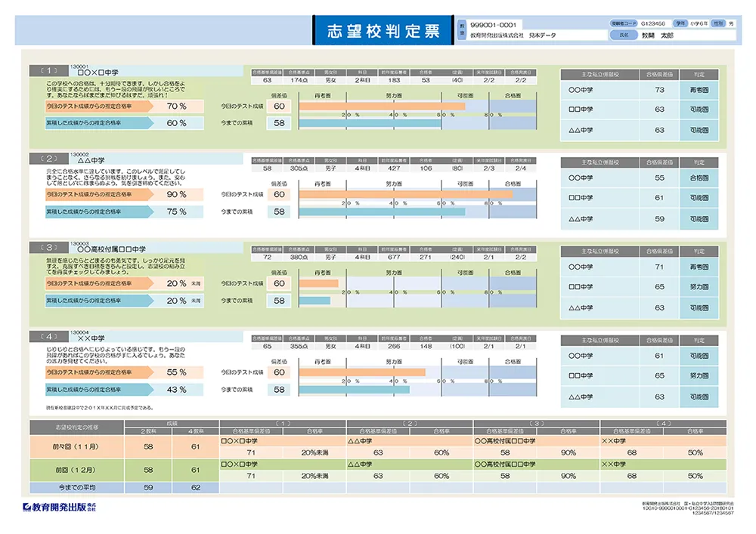Select the 【1】 section number badge
Screen dimensions: 756x534
click(48, 70)
